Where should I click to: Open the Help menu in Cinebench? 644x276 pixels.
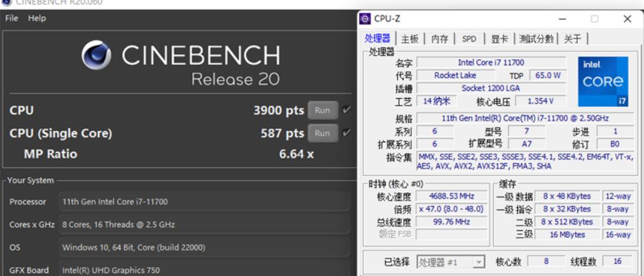[x=37, y=18]
